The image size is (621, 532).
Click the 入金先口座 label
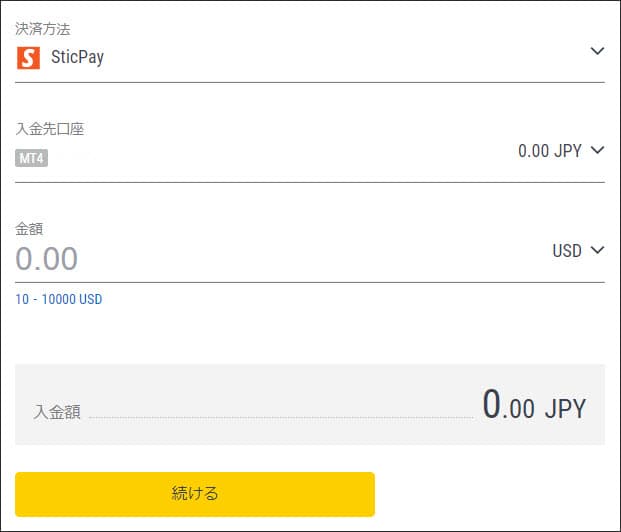click(49, 129)
